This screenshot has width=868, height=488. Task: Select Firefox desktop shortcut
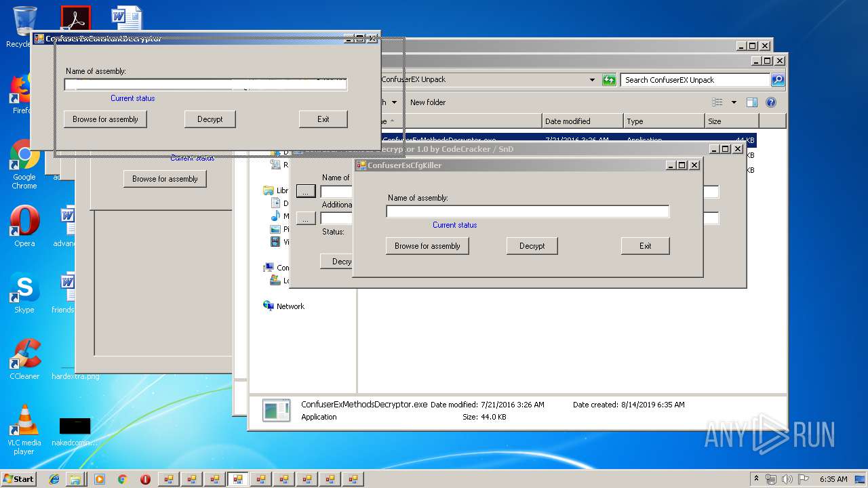(24, 94)
